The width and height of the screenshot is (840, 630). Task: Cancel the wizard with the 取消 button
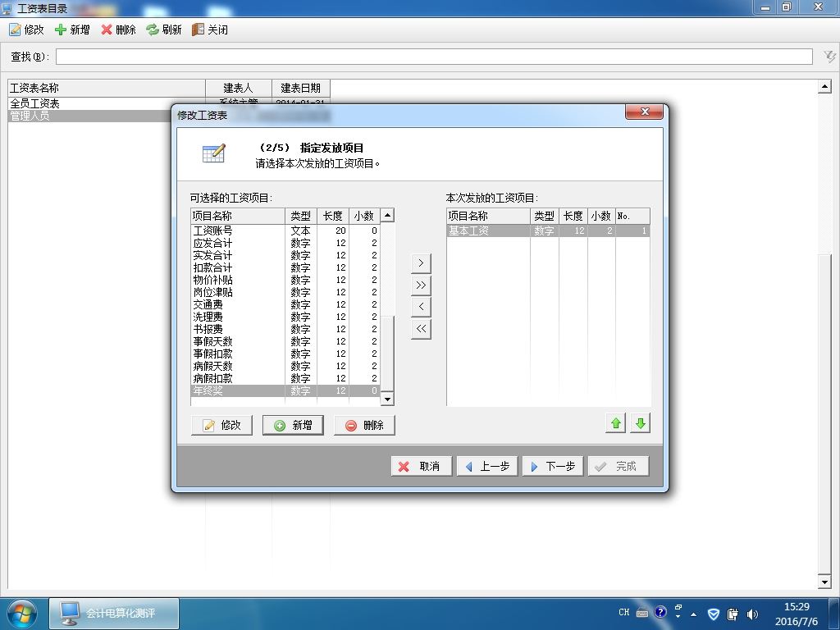click(x=422, y=466)
